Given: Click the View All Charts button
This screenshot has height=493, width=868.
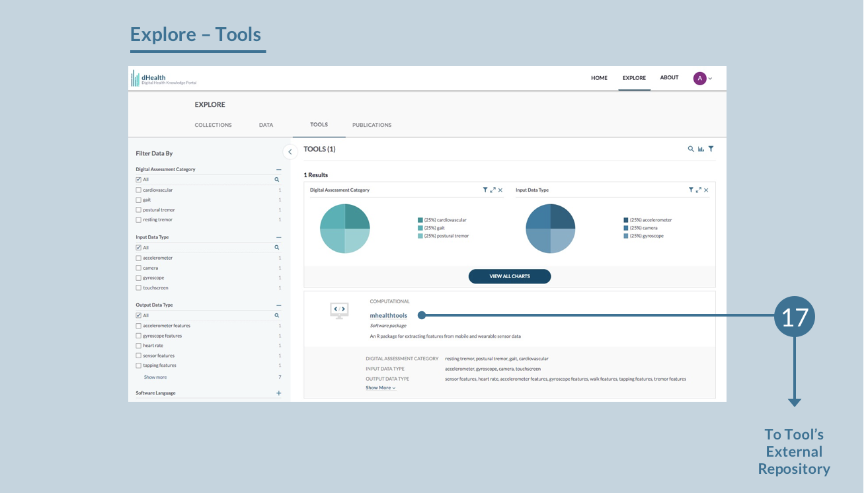Looking at the screenshot, I should tap(510, 276).
